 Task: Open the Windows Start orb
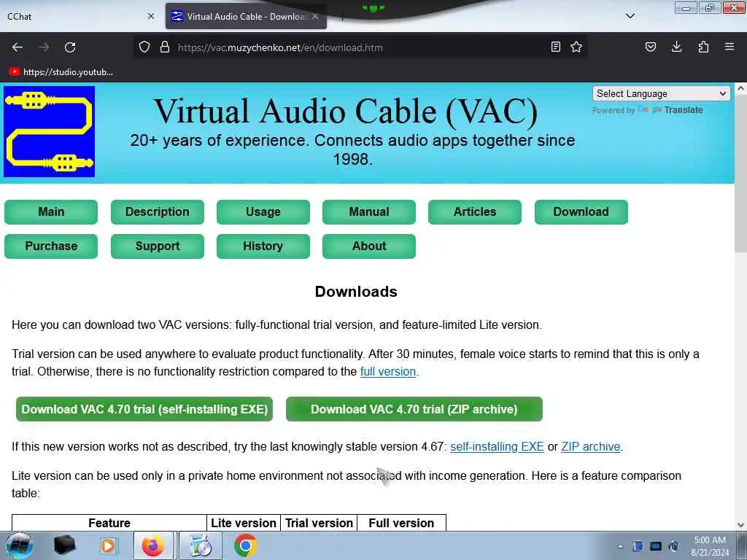tap(19, 545)
